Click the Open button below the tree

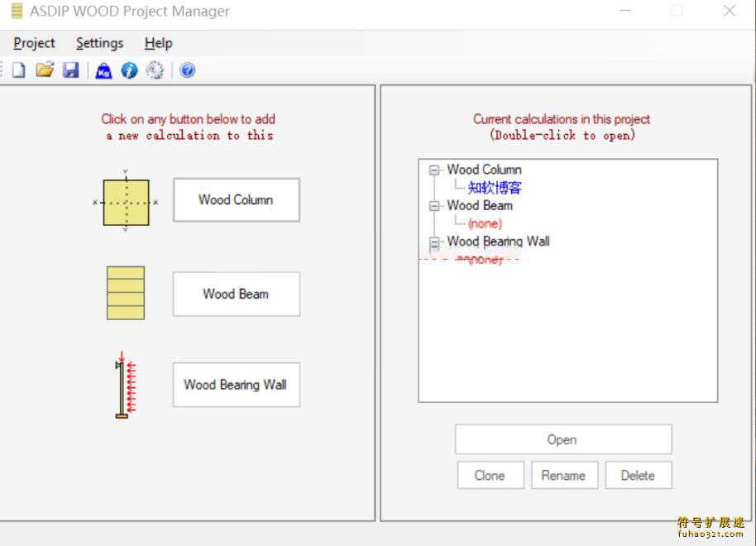(x=563, y=439)
